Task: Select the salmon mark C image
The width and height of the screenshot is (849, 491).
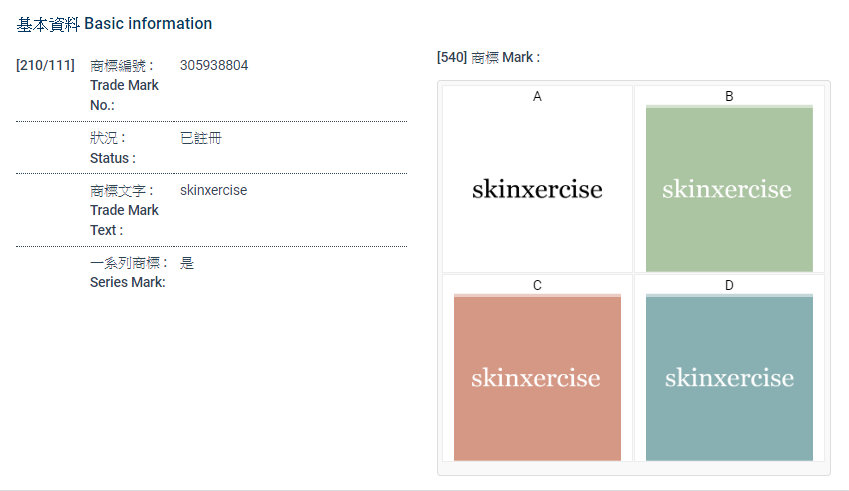Action: pyautogui.click(x=537, y=378)
